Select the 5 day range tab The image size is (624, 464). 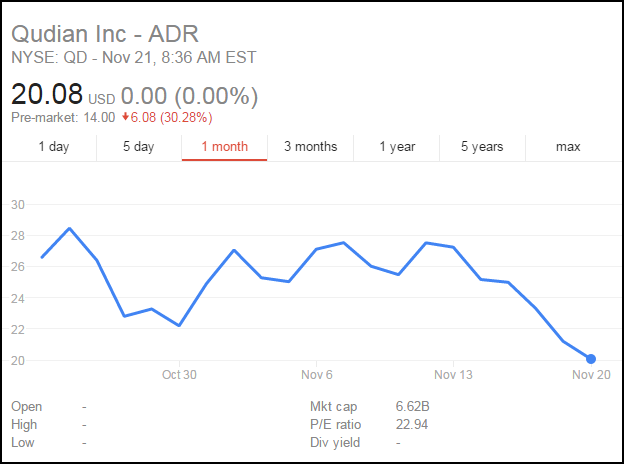(138, 147)
